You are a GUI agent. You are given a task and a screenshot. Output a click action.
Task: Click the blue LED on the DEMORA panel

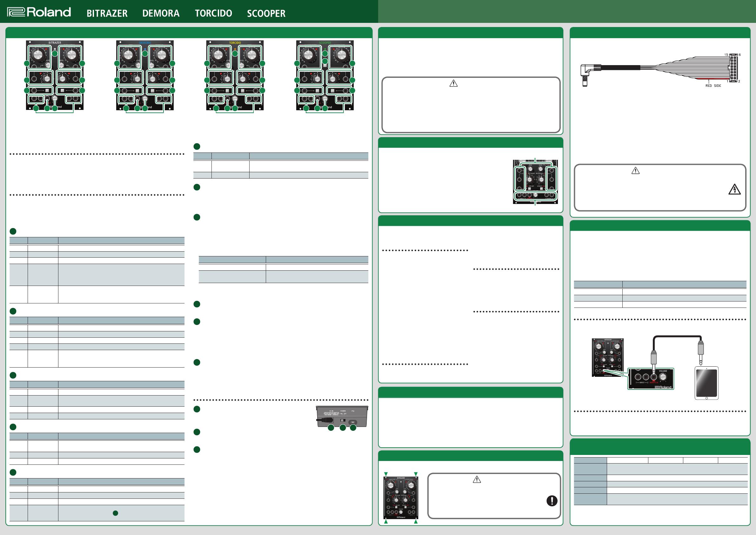tap(145, 49)
